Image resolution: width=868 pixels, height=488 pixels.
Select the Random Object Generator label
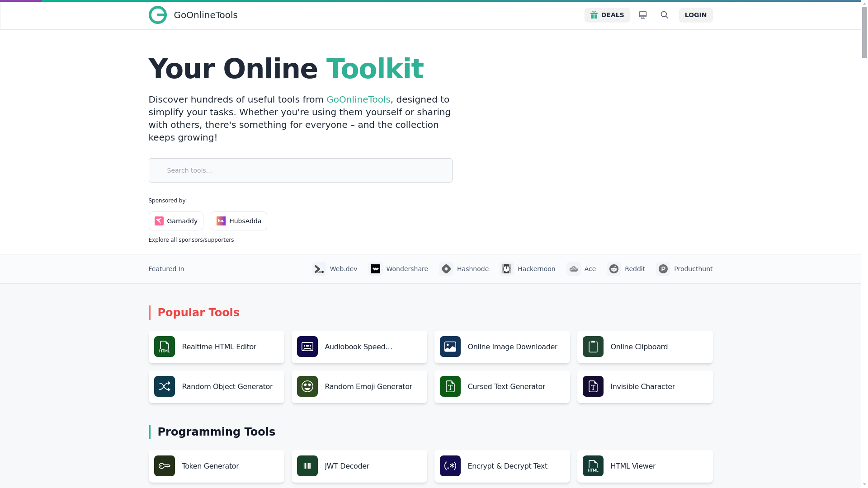227,387
